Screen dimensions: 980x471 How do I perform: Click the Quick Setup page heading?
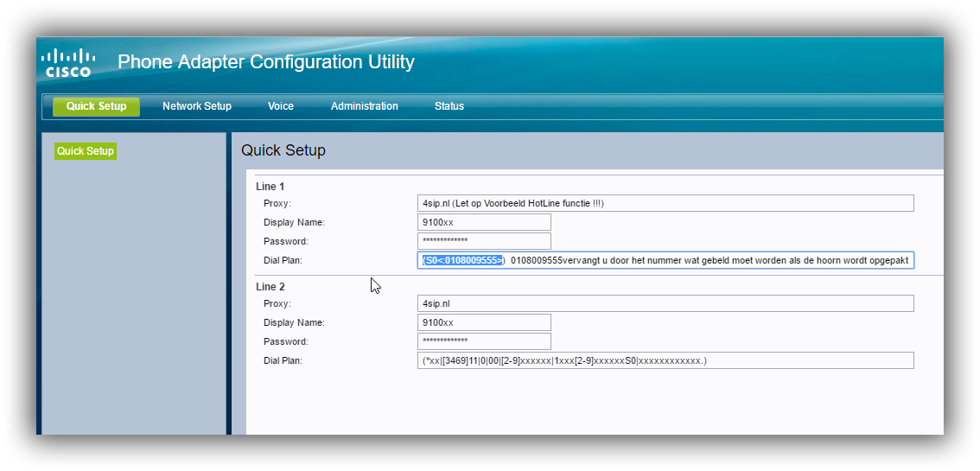click(283, 150)
